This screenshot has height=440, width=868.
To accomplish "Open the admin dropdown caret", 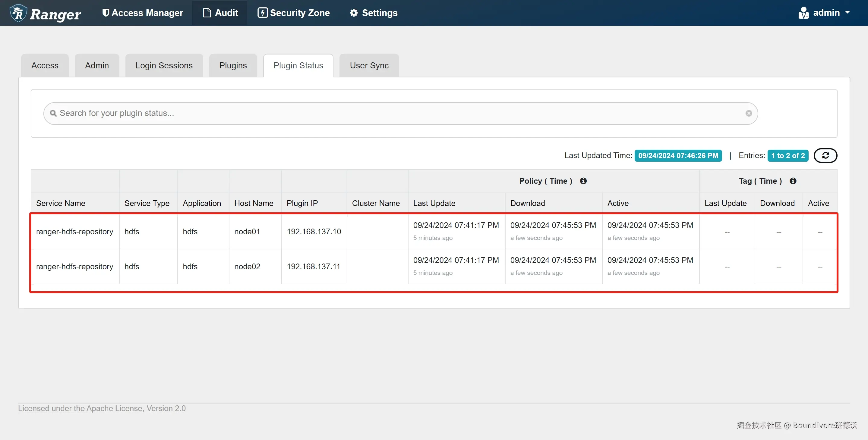I will pyautogui.click(x=847, y=12).
